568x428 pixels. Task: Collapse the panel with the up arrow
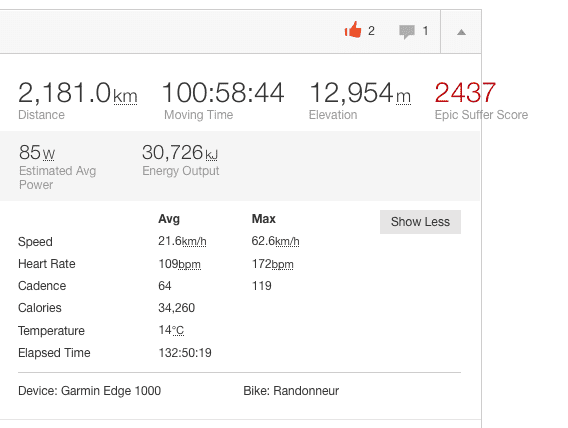click(461, 32)
